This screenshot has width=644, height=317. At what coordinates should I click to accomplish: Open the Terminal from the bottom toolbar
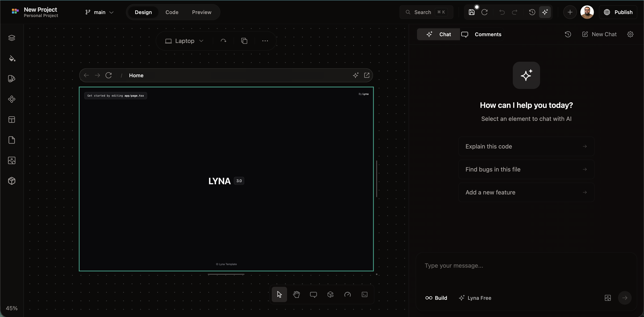pyautogui.click(x=365, y=295)
